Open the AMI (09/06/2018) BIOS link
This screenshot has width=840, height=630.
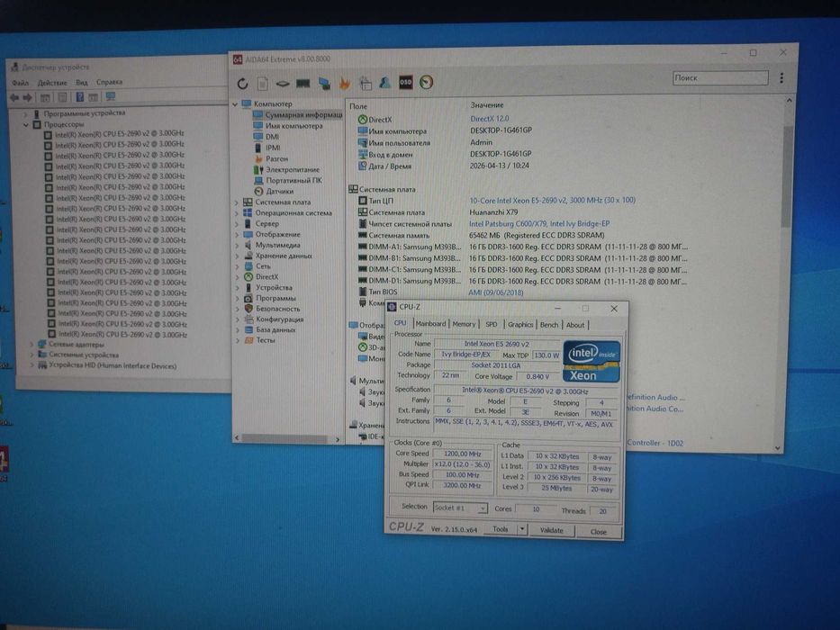point(496,293)
